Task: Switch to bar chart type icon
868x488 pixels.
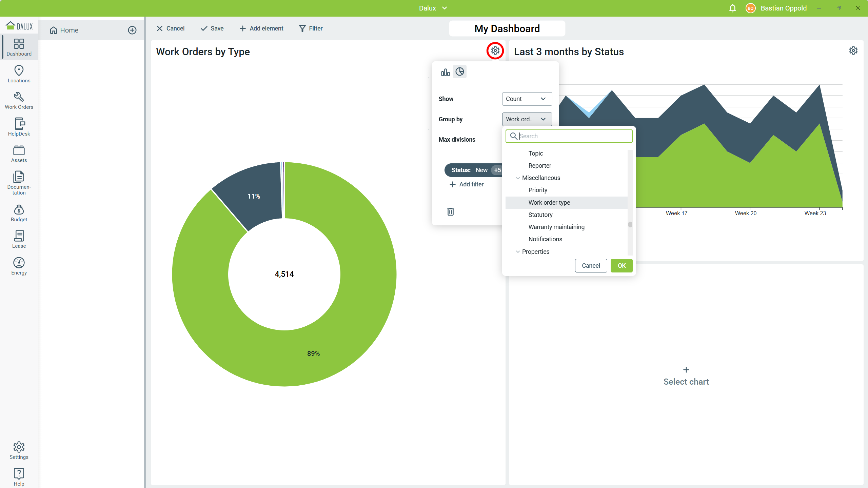Action: coord(445,72)
